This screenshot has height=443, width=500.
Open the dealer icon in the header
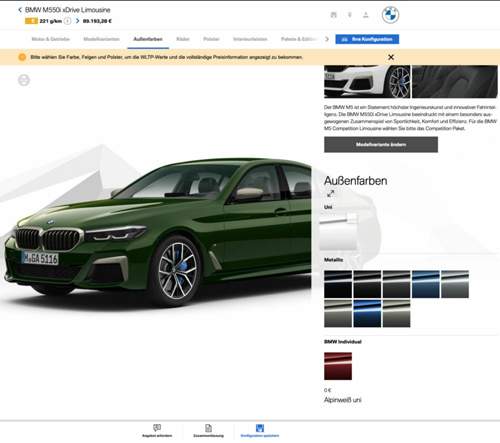tap(334, 15)
